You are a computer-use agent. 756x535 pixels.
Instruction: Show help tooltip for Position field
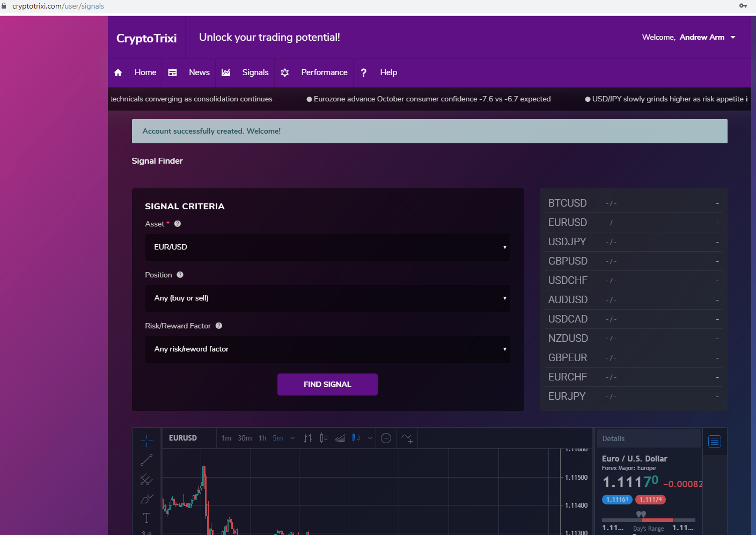click(x=180, y=275)
